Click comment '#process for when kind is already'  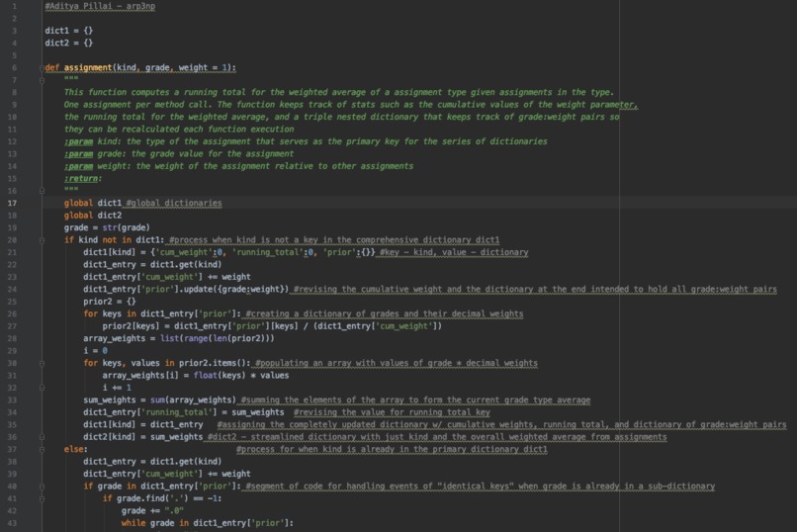[392, 449]
